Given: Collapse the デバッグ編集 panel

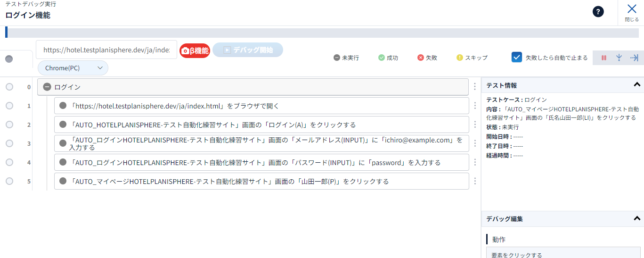Looking at the screenshot, I should pyautogui.click(x=637, y=218).
